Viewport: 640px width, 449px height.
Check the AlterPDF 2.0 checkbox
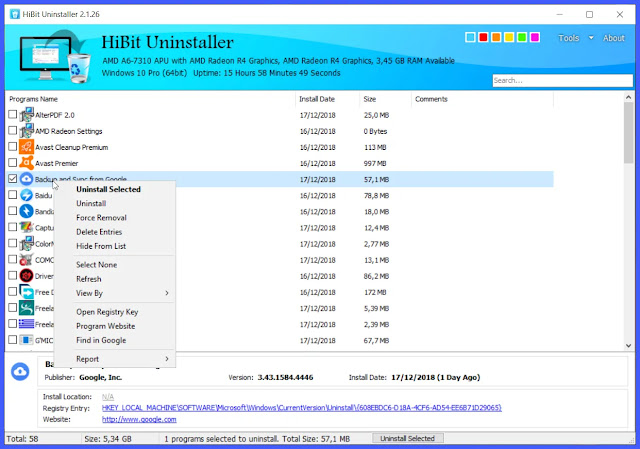pos(13,114)
